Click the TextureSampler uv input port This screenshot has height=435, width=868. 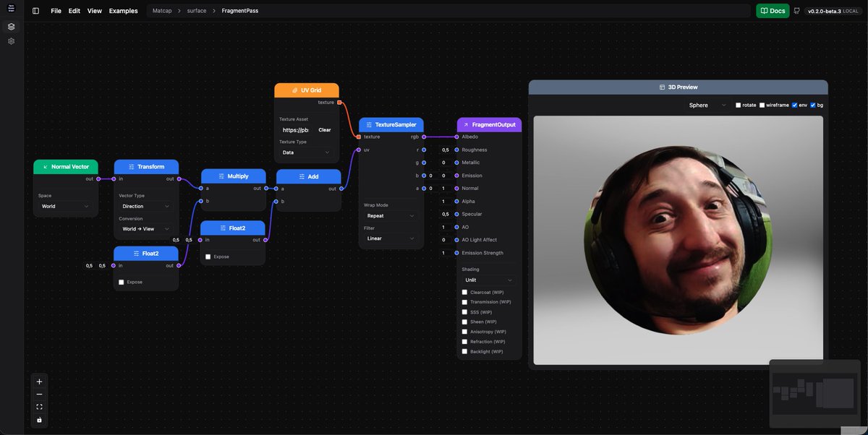[x=359, y=150]
